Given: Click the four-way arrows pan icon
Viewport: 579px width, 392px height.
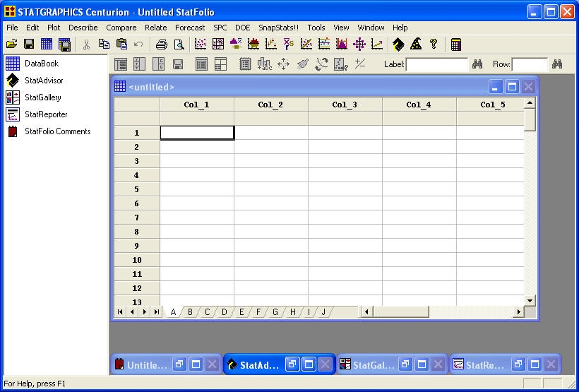Looking at the screenshot, I should 284,64.
